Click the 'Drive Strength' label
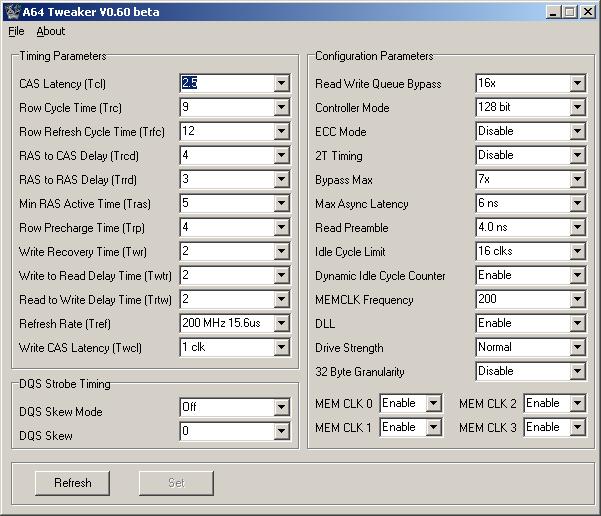601x516 pixels. click(349, 348)
